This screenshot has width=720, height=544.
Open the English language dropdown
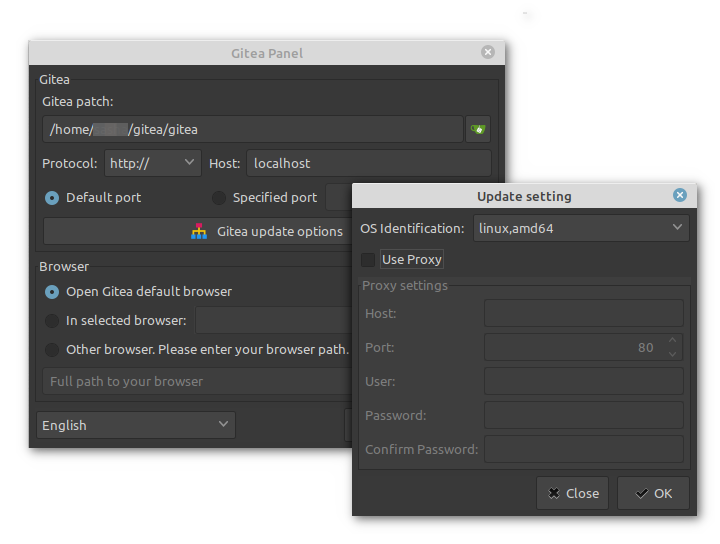(136, 425)
